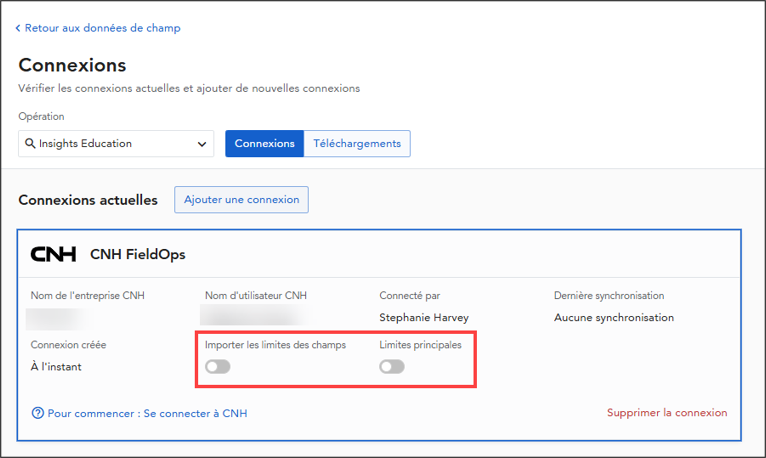Click the À l'instant value
The height and width of the screenshot is (458, 766).
56,367
